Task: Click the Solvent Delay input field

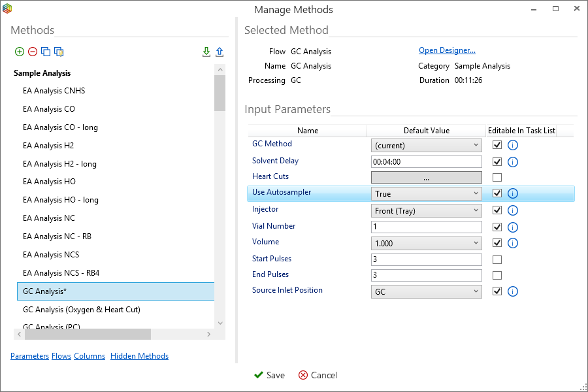Action: point(426,162)
